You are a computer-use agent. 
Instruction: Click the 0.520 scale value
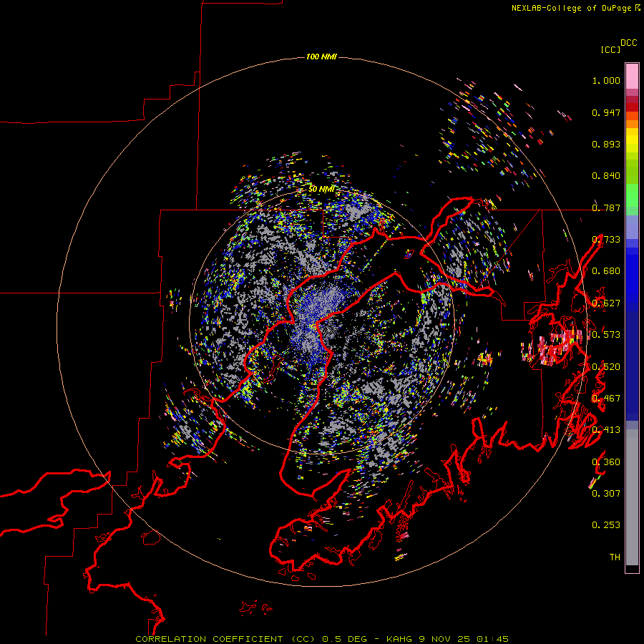[x=606, y=367]
